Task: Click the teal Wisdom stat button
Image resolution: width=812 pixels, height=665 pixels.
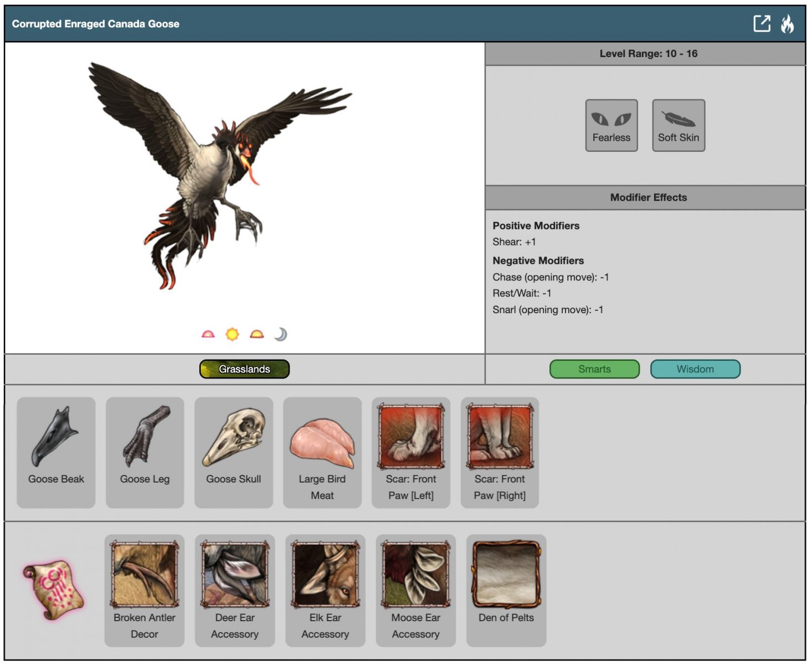Action: (x=695, y=369)
